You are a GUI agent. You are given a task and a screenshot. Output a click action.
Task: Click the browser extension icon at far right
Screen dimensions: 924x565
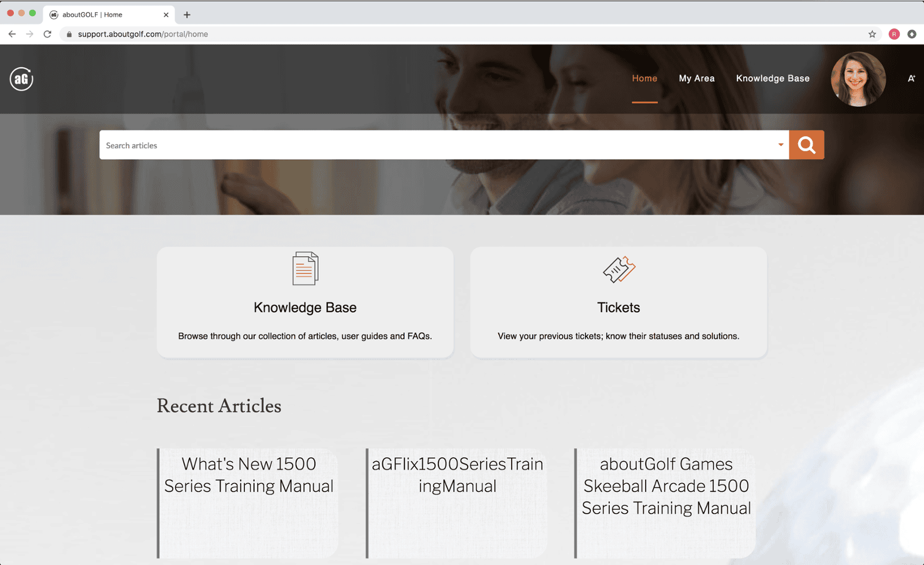point(912,34)
